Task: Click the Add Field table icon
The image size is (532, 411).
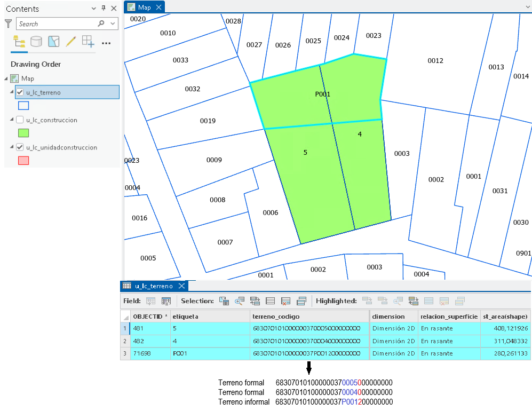Action: tap(150, 301)
